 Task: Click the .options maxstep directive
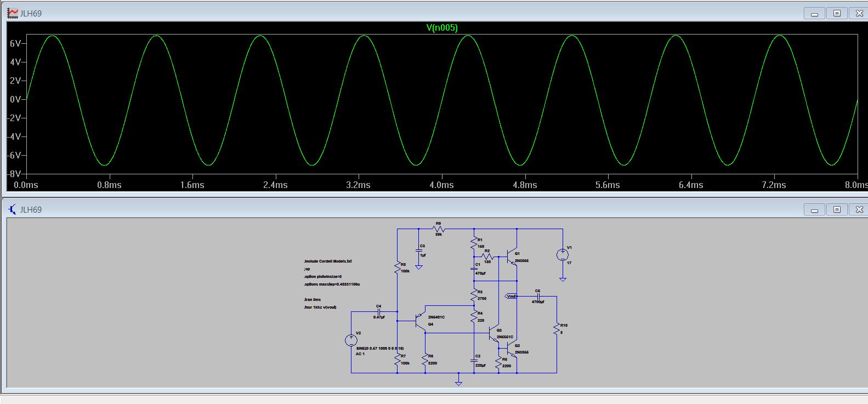click(332, 284)
